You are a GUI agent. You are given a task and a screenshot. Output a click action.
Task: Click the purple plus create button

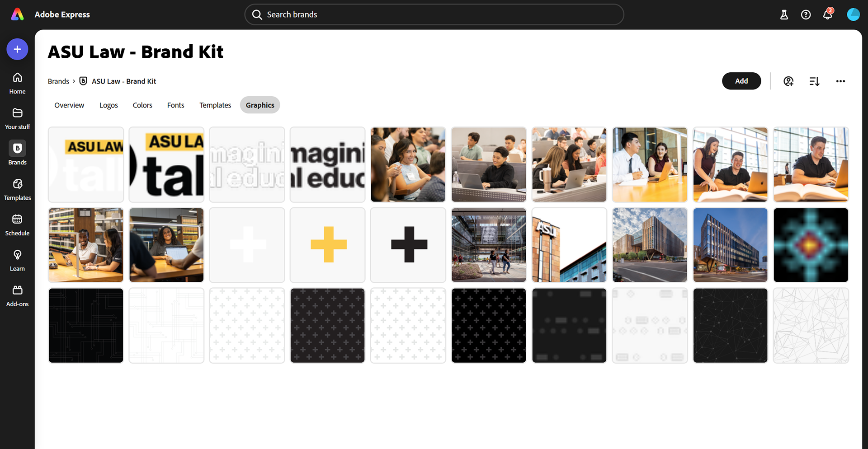tap(17, 49)
